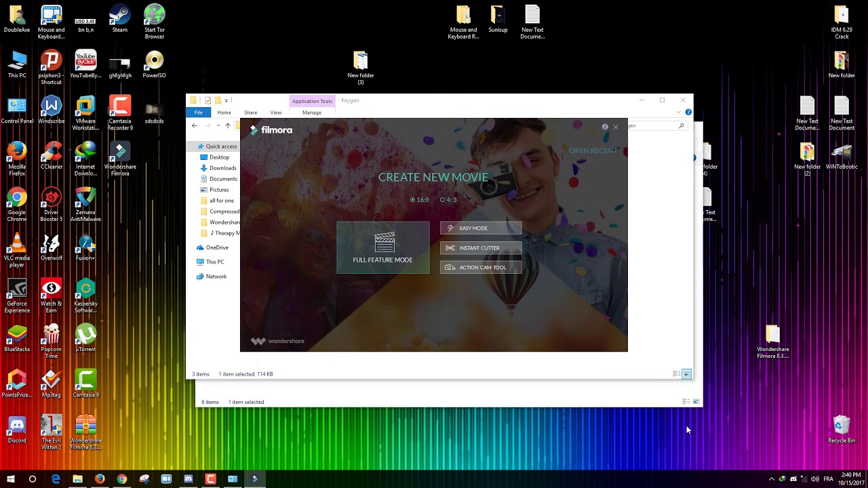Open the File menu in Explorer

click(198, 113)
